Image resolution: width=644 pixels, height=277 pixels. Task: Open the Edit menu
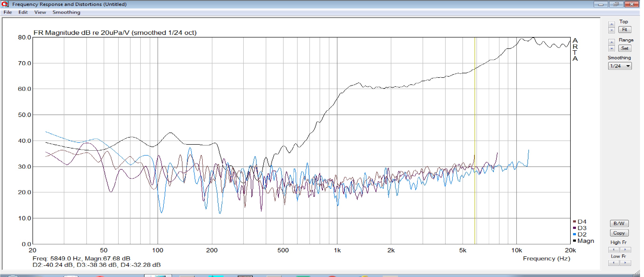pyautogui.click(x=23, y=12)
